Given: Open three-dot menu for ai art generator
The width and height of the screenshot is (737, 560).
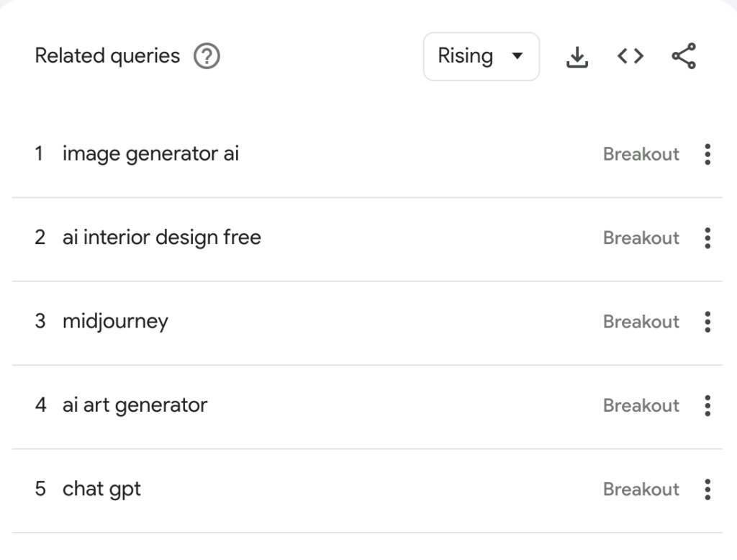Looking at the screenshot, I should pos(708,405).
